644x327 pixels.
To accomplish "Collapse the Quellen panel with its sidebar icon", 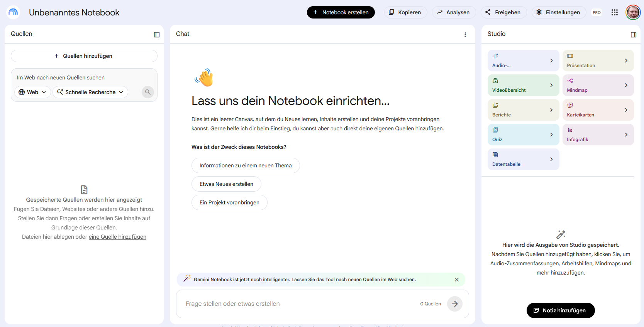I will pyautogui.click(x=157, y=35).
